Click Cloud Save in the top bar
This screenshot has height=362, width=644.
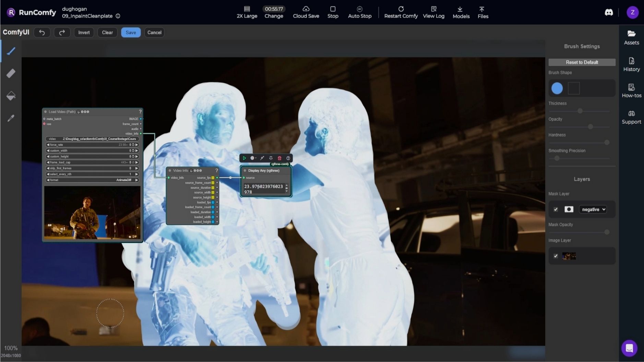click(306, 12)
